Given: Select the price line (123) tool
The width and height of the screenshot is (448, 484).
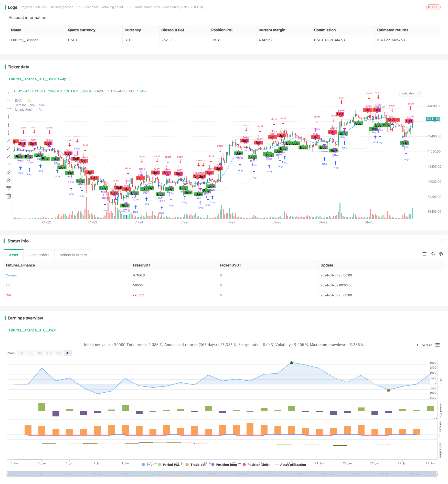Looking at the screenshot, I should coord(9,164).
